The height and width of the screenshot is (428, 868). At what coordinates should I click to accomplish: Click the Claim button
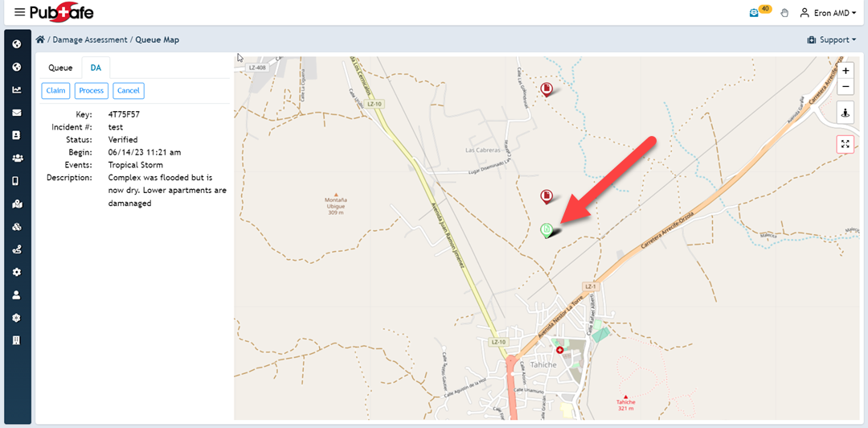tap(56, 91)
